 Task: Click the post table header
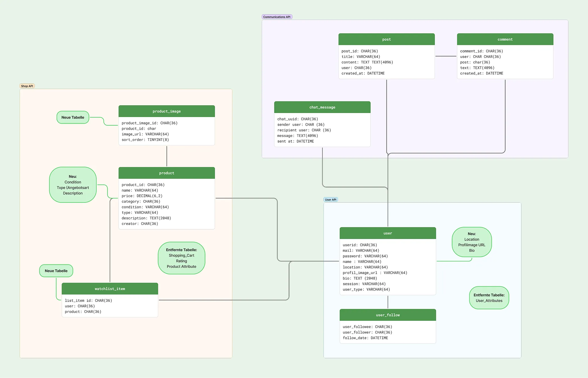[x=386, y=39]
